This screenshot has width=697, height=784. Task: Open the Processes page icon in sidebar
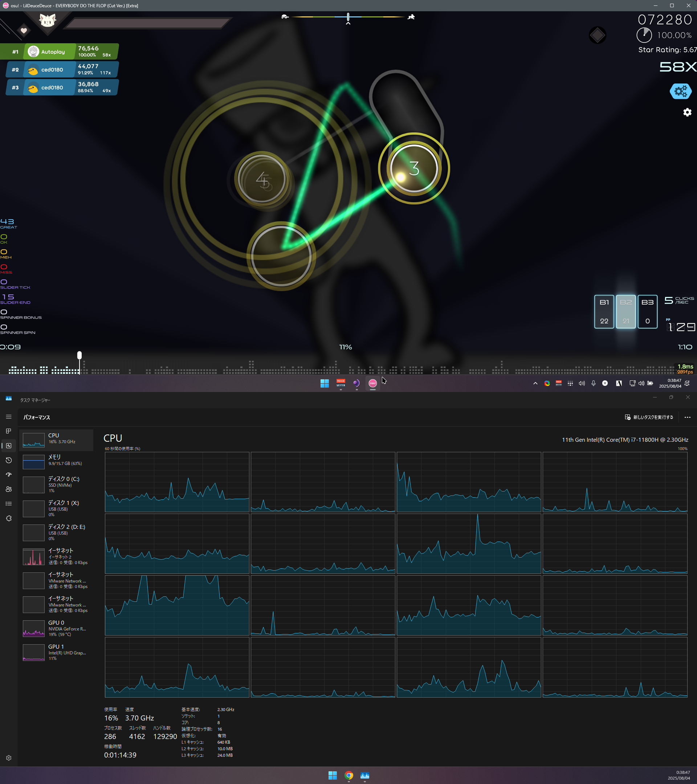point(9,431)
